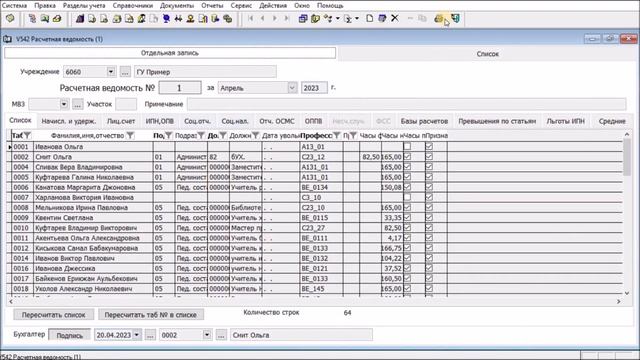The image size is (640, 360).
Task: Open the Справочники menu
Action: pos(133,6)
